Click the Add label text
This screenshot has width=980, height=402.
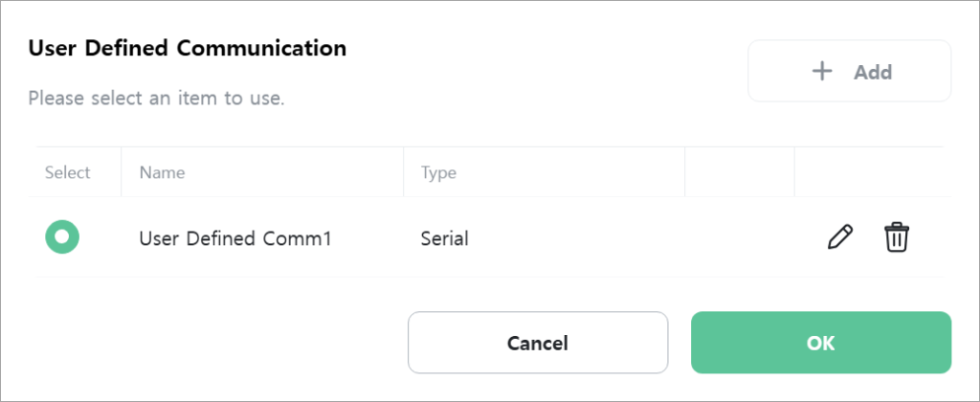pos(873,72)
